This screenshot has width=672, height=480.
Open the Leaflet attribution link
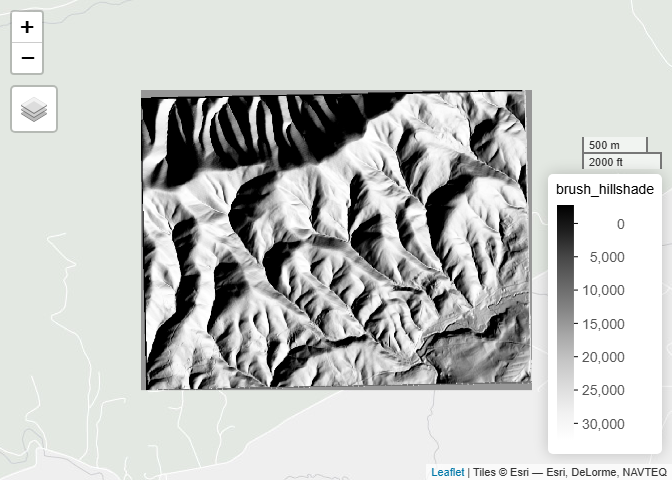447,472
